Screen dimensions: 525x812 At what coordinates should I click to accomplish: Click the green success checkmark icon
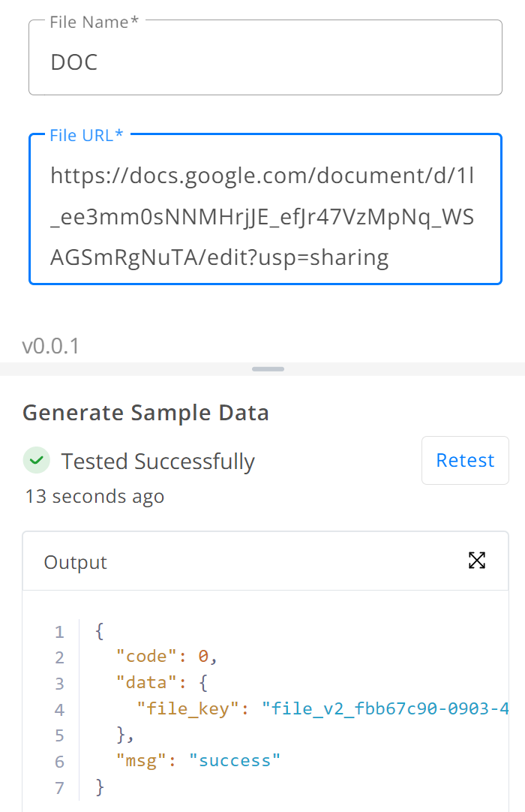37,460
